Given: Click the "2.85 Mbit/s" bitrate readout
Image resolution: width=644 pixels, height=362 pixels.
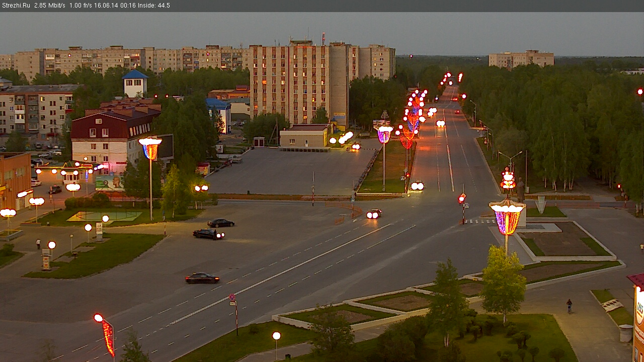Looking at the screenshot, I should tap(50, 6).
